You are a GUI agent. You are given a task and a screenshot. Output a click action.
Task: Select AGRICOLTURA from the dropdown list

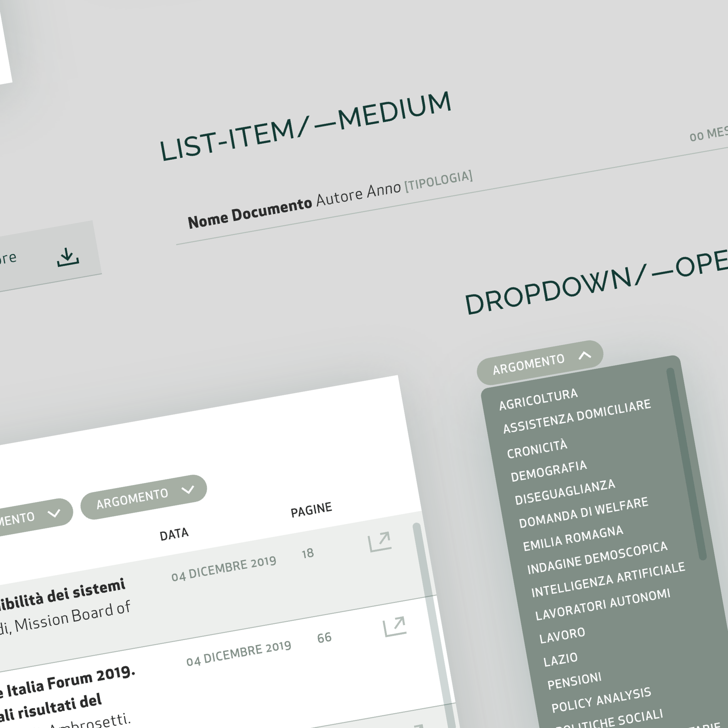point(538,399)
